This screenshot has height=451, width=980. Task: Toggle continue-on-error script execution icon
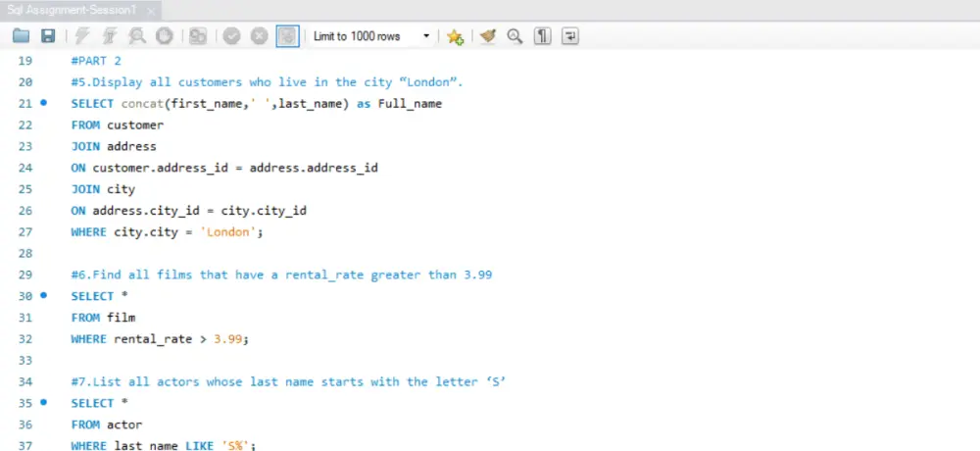(198, 36)
